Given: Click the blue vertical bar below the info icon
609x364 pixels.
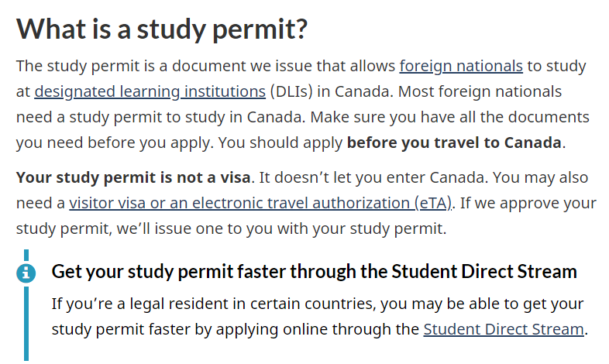Looking at the screenshot, I should pos(26,324).
